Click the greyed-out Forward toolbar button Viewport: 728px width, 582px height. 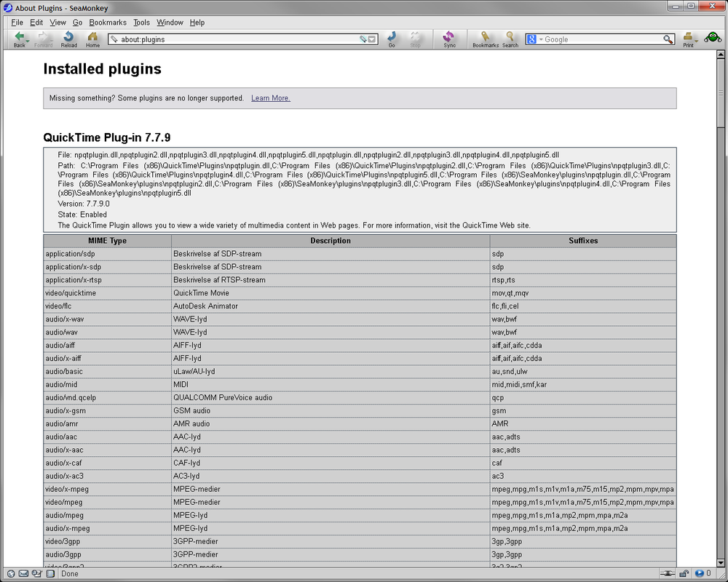coord(43,39)
